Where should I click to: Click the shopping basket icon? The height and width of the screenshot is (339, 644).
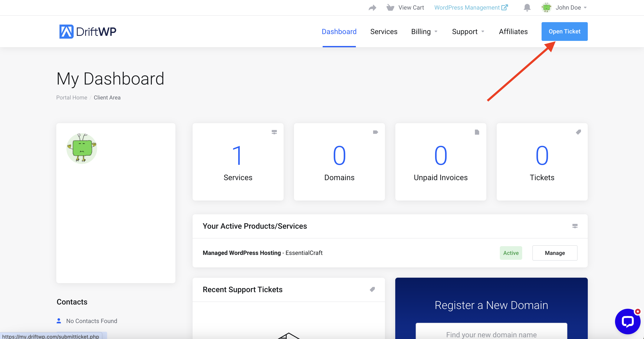(390, 7)
